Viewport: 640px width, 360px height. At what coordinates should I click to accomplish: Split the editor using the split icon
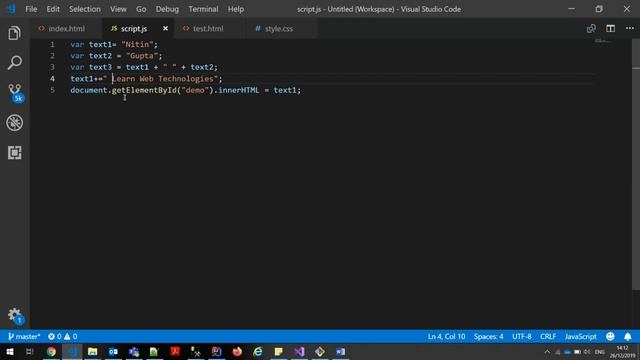tap(610, 28)
